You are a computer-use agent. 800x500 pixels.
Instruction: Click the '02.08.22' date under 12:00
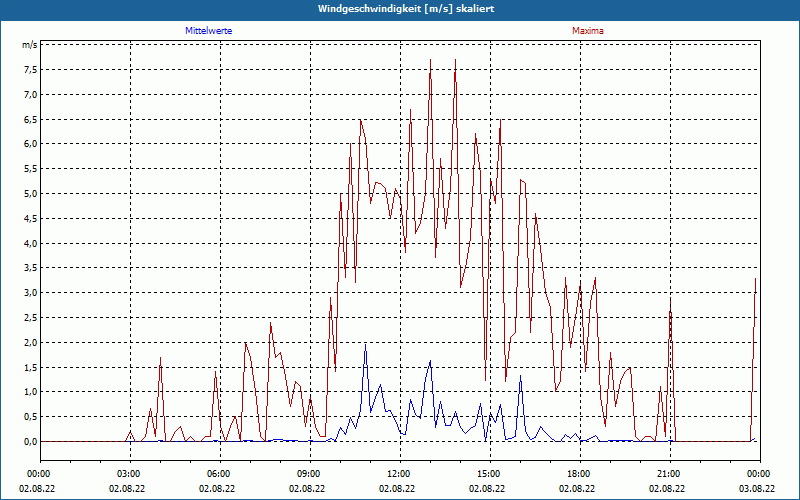(x=397, y=488)
